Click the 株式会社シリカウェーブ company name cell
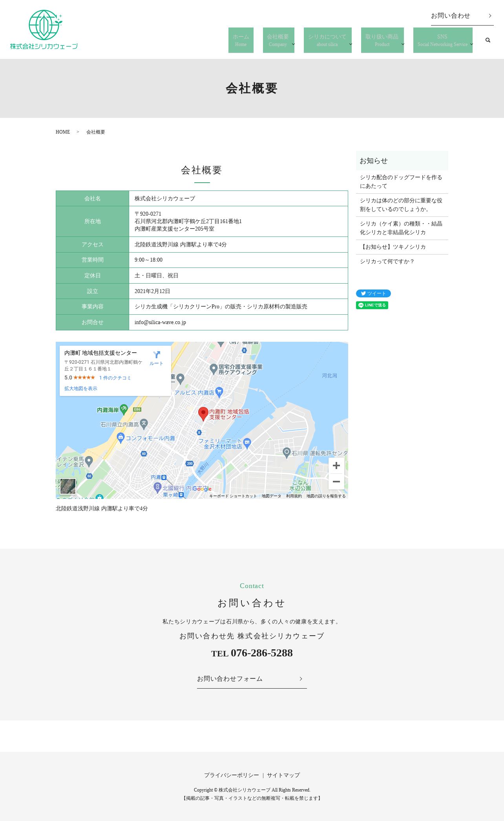The width and height of the screenshot is (504, 821). (238, 198)
